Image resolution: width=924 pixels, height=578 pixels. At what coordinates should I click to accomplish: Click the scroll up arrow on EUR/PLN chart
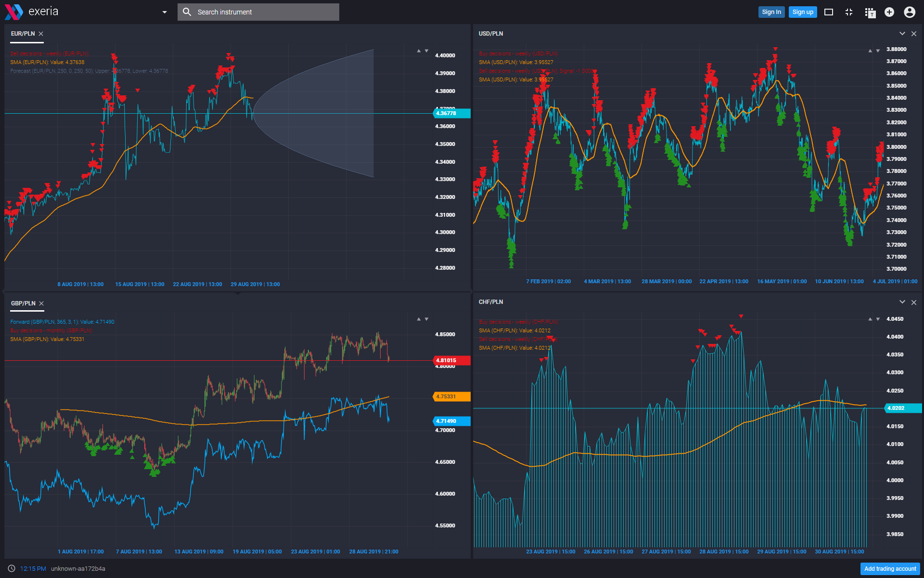(x=418, y=49)
